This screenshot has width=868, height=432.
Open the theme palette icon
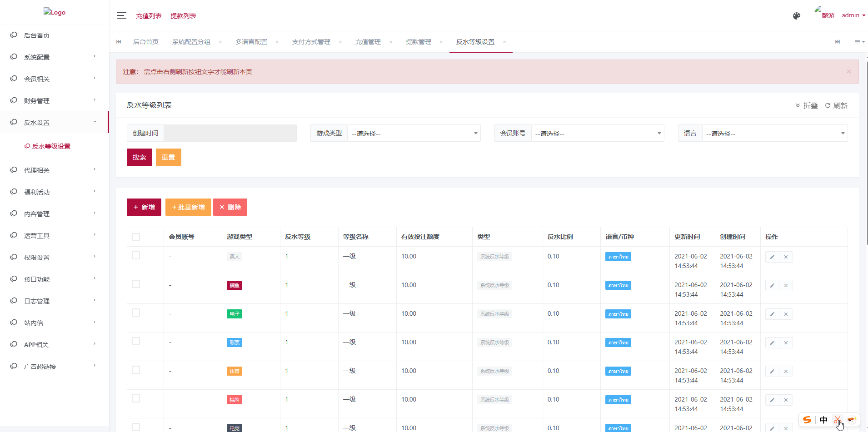pyautogui.click(x=796, y=16)
